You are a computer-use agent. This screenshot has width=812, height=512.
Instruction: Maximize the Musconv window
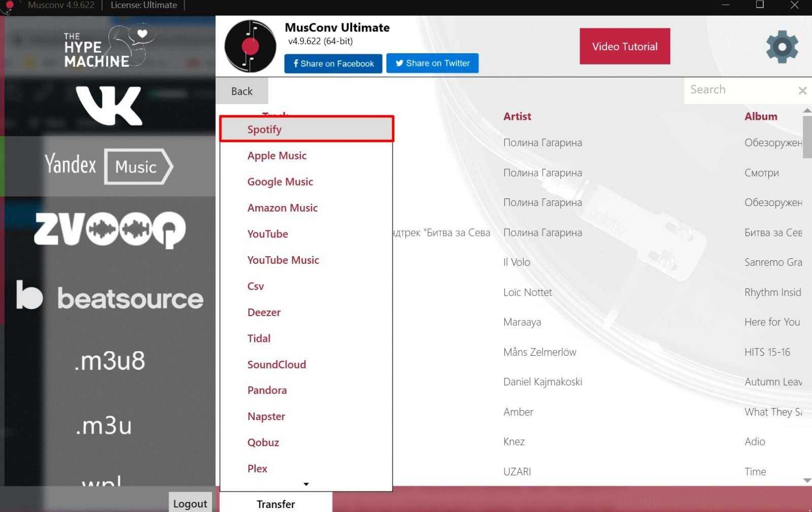click(760, 5)
